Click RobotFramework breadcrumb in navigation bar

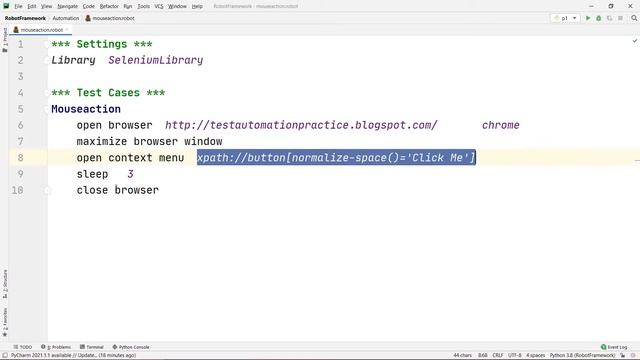pos(25,18)
